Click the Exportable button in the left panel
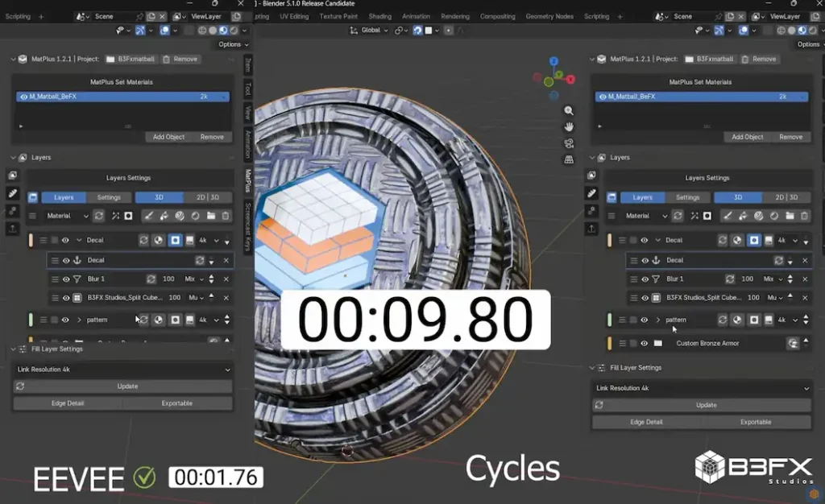825x504 pixels. pyautogui.click(x=177, y=403)
